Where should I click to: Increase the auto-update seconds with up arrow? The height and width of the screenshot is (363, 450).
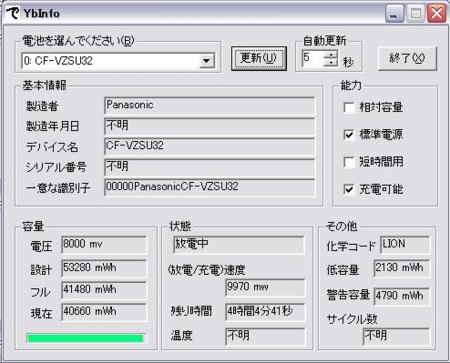click(331, 54)
